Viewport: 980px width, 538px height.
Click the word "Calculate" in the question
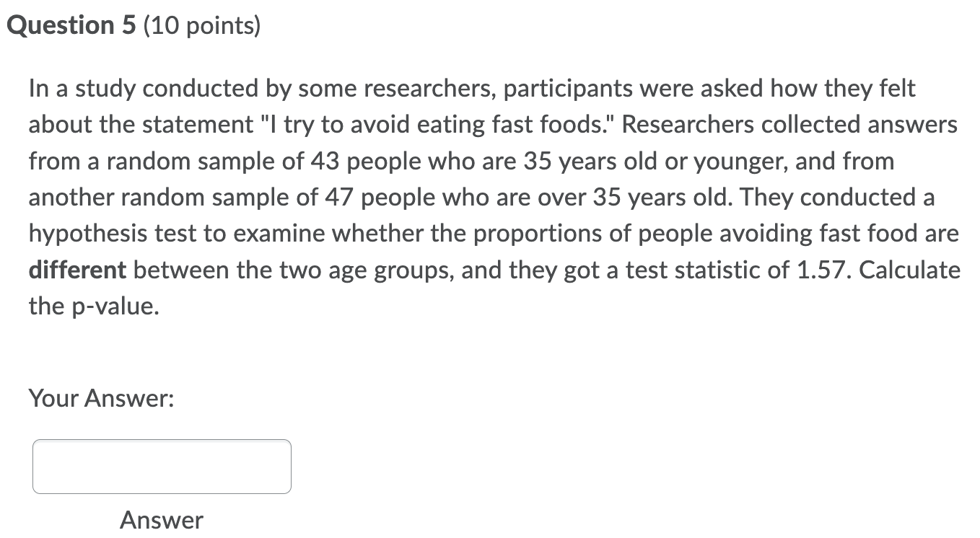tap(910, 270)
